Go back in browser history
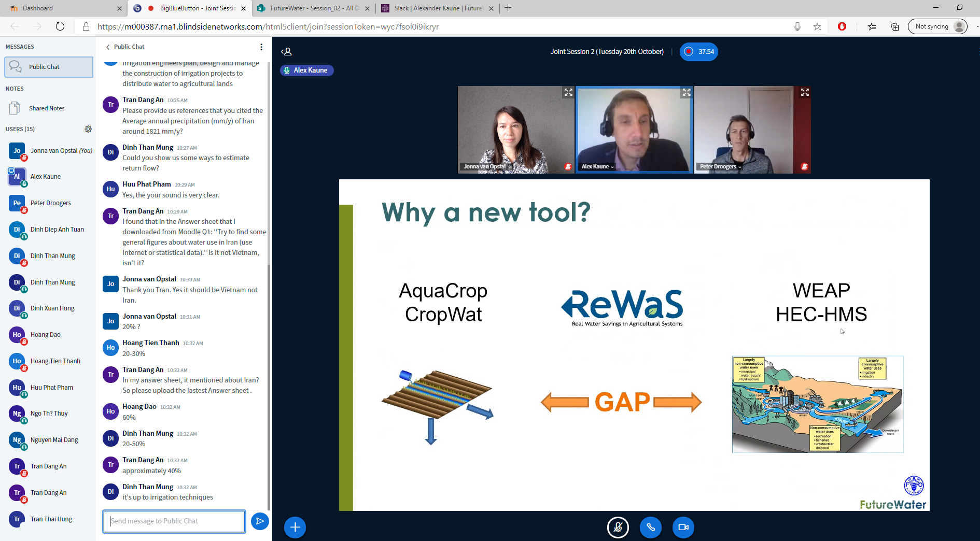Screen dimensions: 980x541 pyautogui.click(x=15, y=26)
